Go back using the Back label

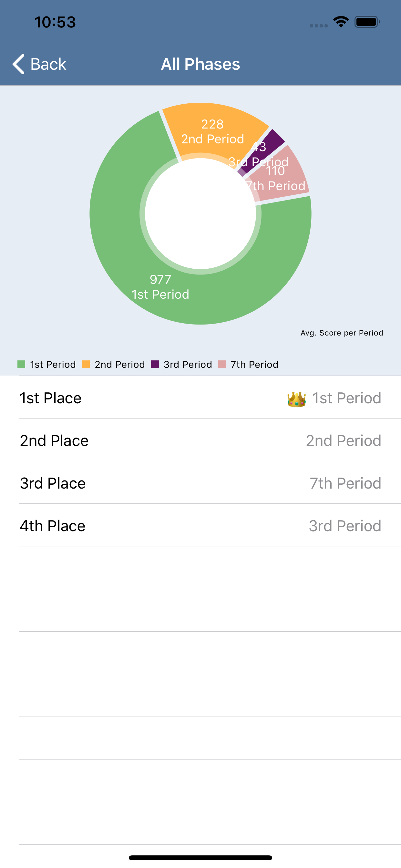click(x=48, y=64)
